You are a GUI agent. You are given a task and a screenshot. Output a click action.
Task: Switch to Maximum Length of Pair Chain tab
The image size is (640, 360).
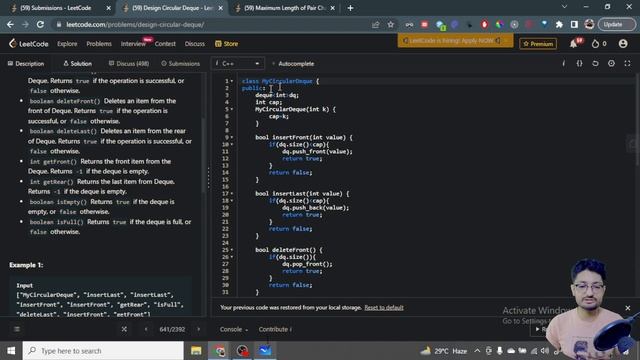284,8
